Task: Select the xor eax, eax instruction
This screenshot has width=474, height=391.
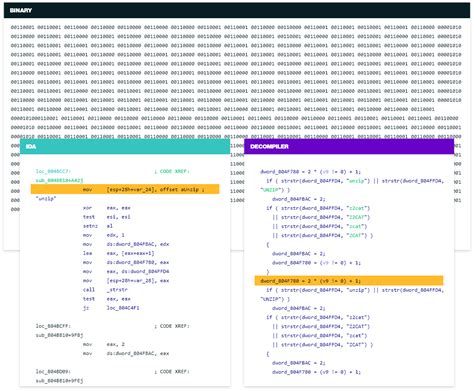Action: click(x=107, y=208)
